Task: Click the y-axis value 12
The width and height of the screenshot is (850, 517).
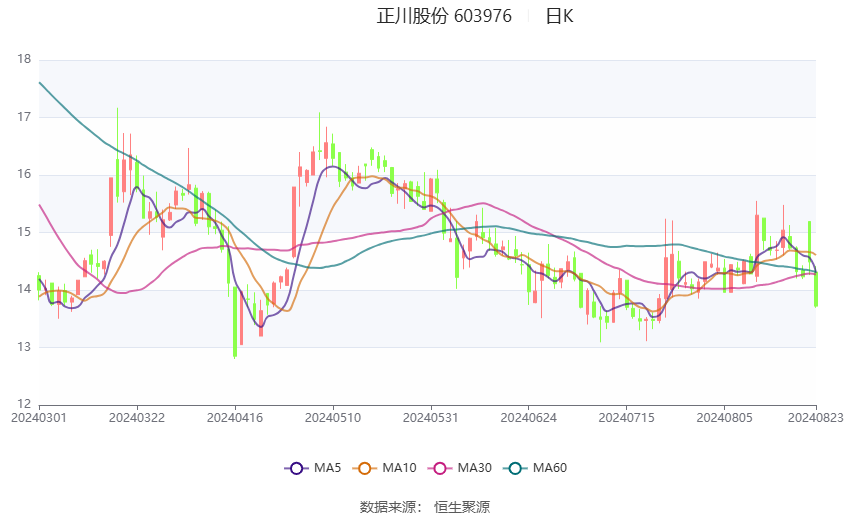Action: point(24,404)
